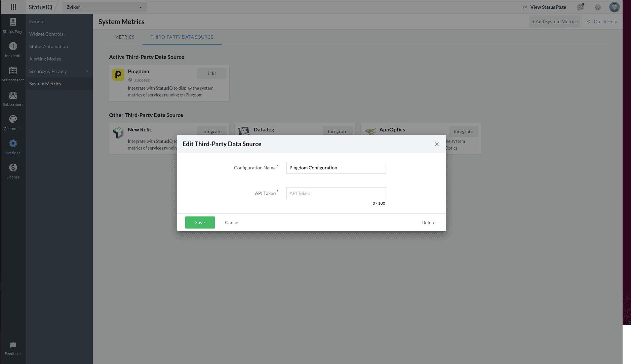This screenshot has height=364, width=631.
Task: Click the green Save button
Action: coord(200,223)
